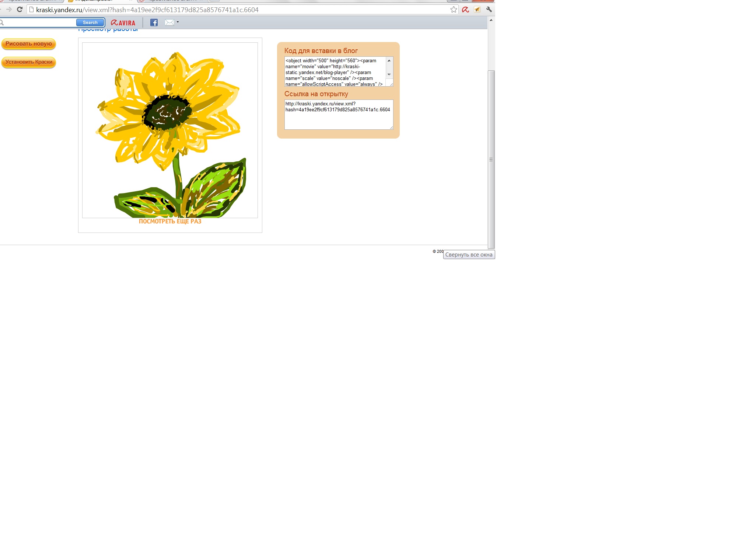Click the Код для вставки в блог heading
Viewport: 756px width, 541px height.
[x=321, y=51]
